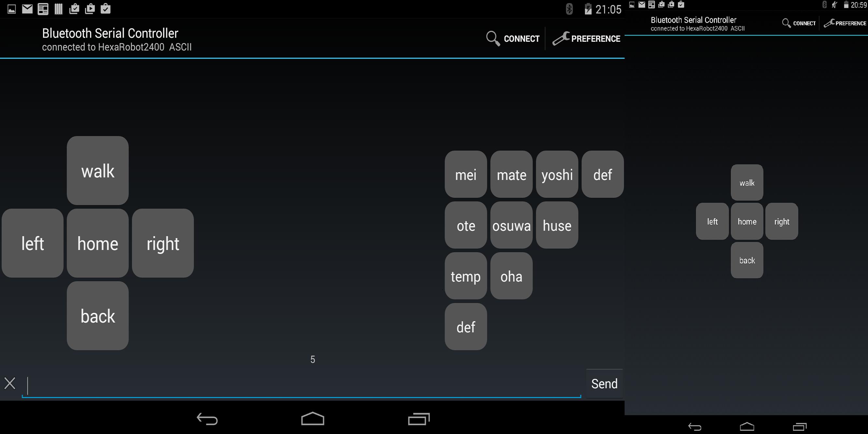Viewport: 868px width, 434px height.
Task: Select the home position button
Action: click(x=97, y=243)
